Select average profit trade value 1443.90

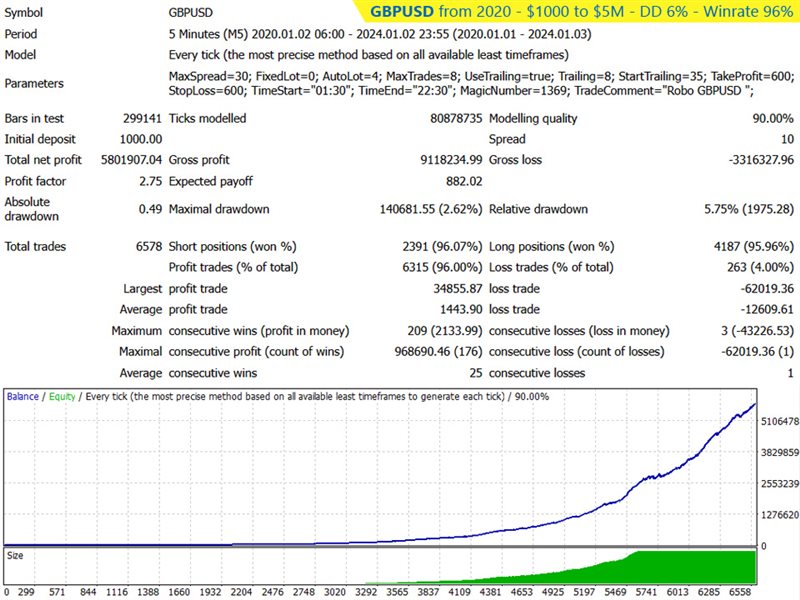pyautogui.click(x=461, y=310)
